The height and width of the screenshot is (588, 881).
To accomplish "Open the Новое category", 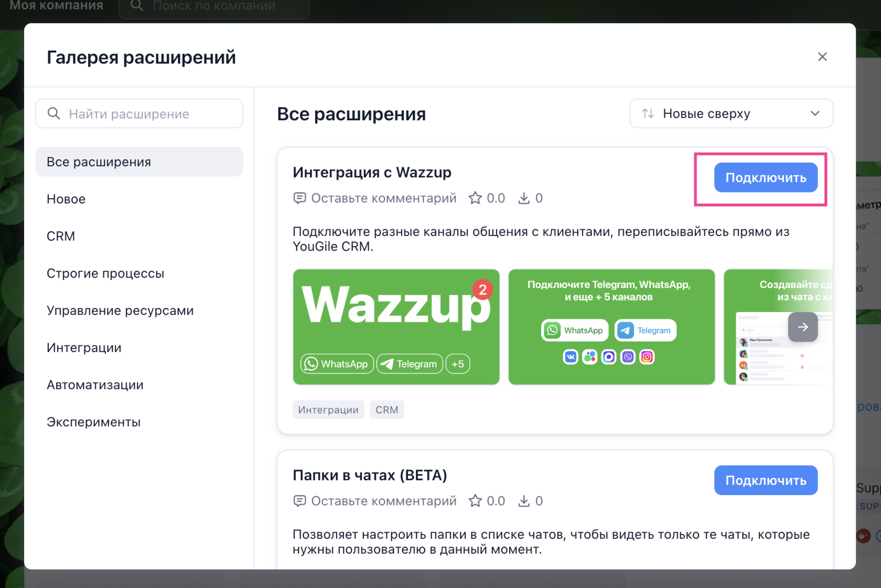I will [66, 199].
